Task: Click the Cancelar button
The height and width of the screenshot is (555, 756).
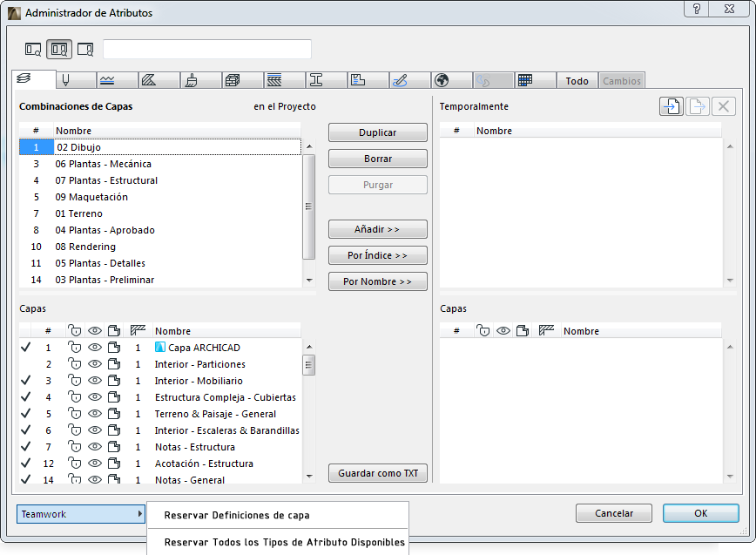Action: pyautogui.click(x=614, y=513)
